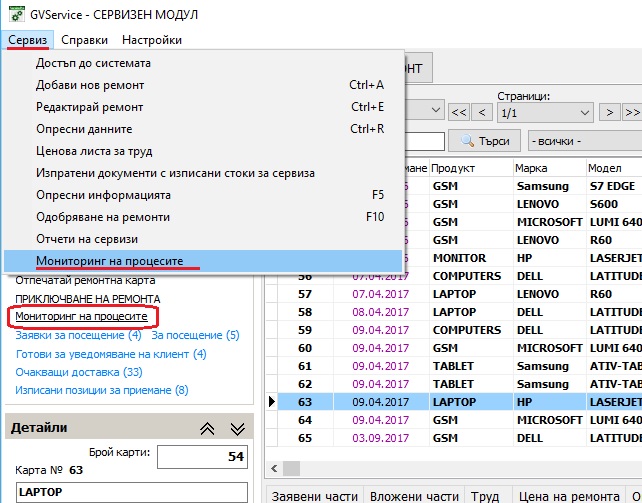The width and height of the screenshot is (642, 503).
Task: Click the LAPTOP field under Карта № 63
Action: click(132, 492)
